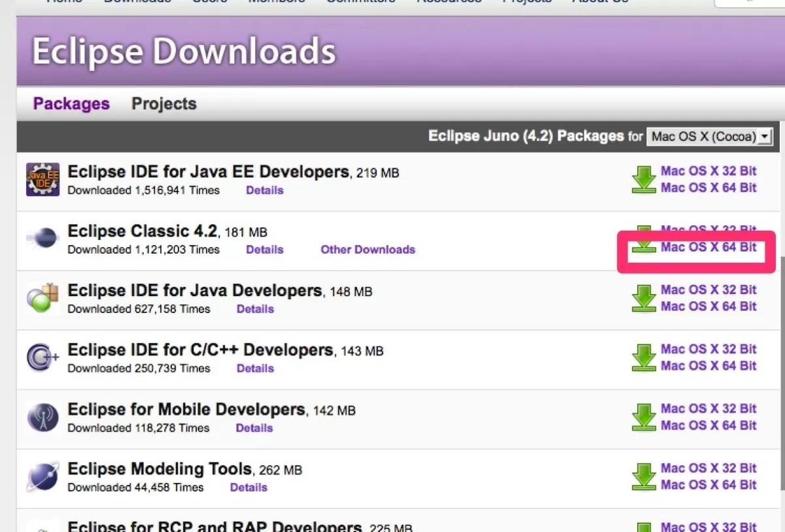The width and height of the screenshot is (785, 532).
Task: Download Mobile Developers Mac OS X 64 Bit
Action: click(708, 426)
